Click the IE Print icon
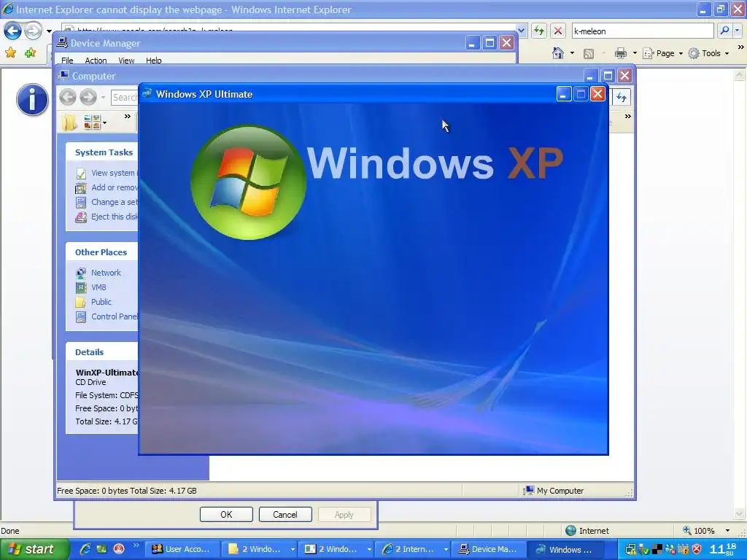 tap(620, 53)
